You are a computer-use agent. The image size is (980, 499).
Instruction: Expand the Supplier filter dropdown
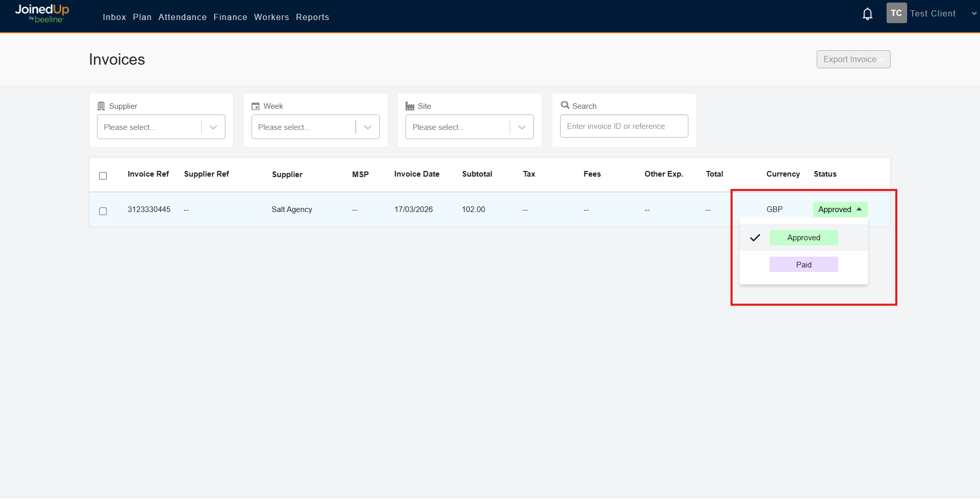pos(213,127)
